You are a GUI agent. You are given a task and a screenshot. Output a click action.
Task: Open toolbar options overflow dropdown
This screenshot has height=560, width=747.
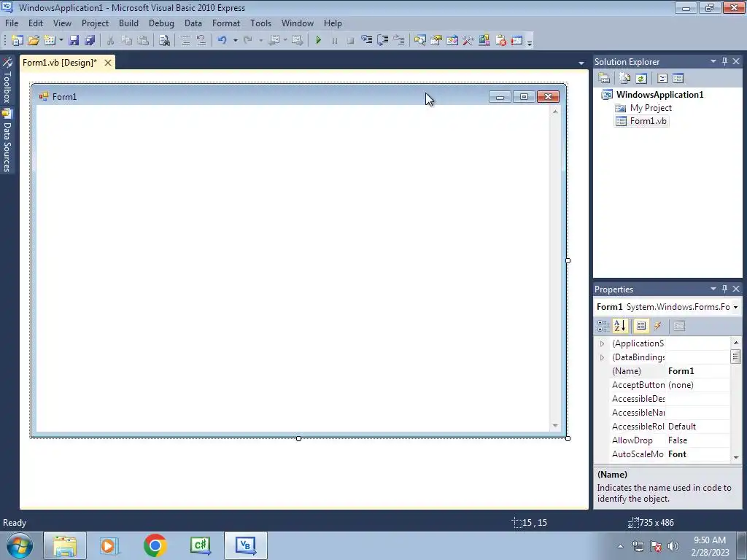tap(530, 42)
